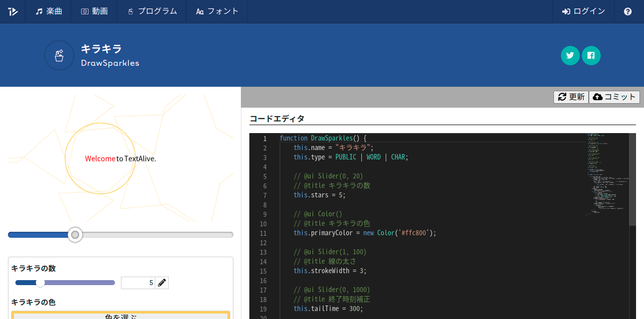This screenshot has width=644, height=319.
Task: Open the 色を選ぶ color picker
Action: [x=120, y=315]
